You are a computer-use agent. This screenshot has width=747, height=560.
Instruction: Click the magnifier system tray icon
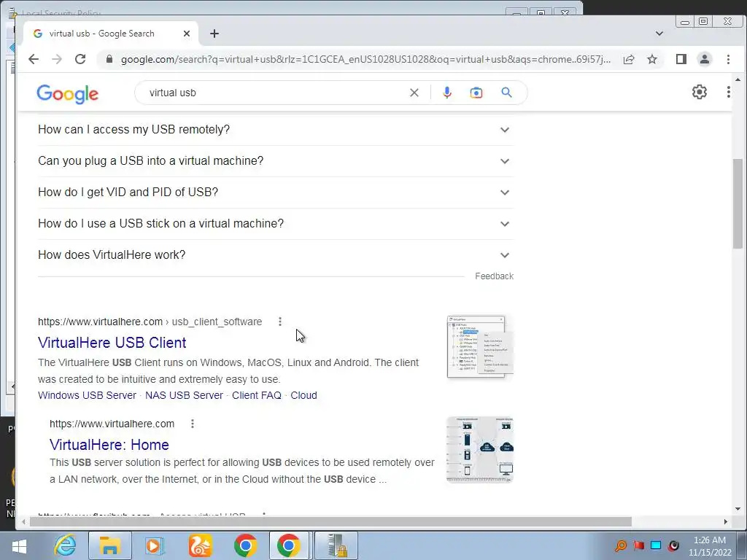pyautogui.click(x=621, y=545)
